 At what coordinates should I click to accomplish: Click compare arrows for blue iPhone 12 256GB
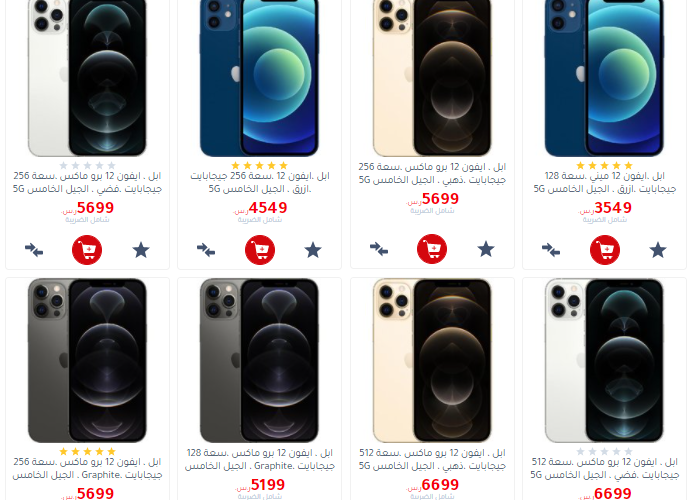[206, 250]
